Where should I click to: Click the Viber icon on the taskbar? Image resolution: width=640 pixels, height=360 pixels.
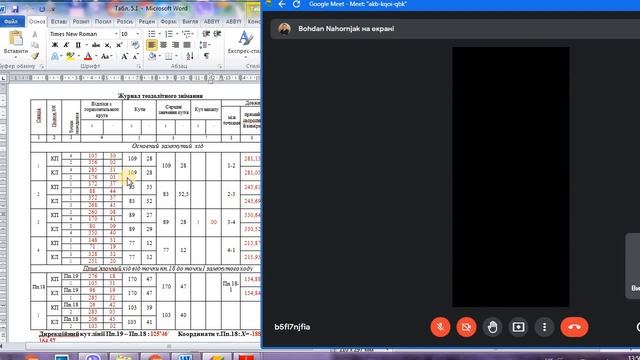(x=93, y=357)
